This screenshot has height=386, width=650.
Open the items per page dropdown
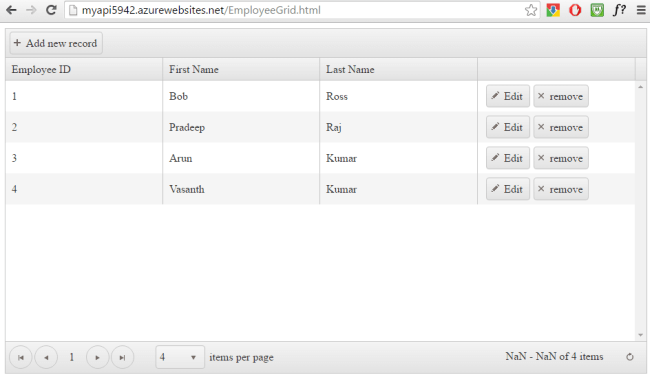pos(180,357)
